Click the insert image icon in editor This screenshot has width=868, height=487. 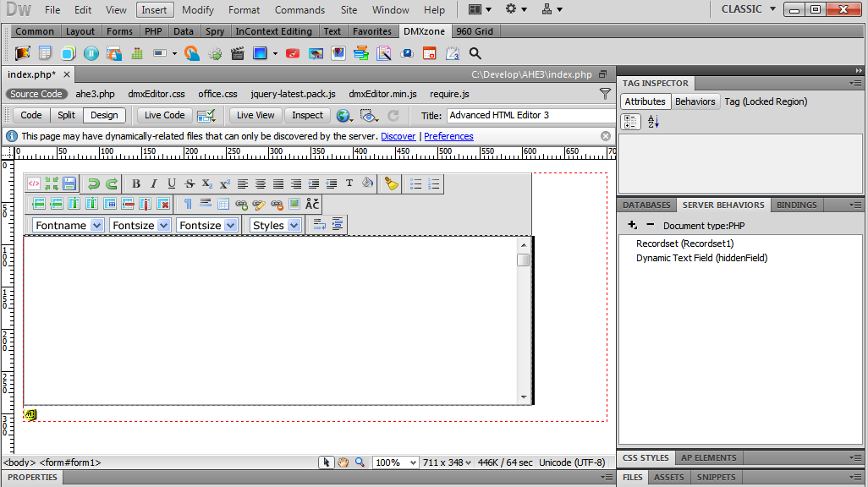coord(294,205)
